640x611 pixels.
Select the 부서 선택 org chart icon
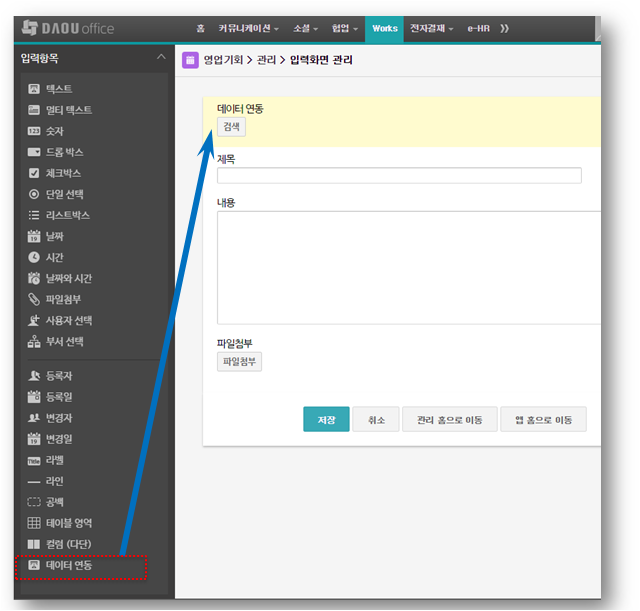(34, 342)
